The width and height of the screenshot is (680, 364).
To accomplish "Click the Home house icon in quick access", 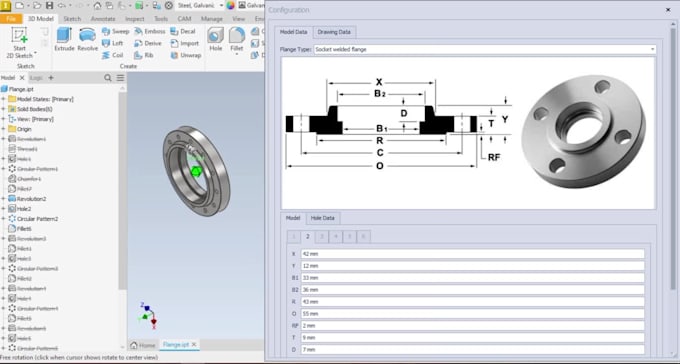I will (97, 6).
